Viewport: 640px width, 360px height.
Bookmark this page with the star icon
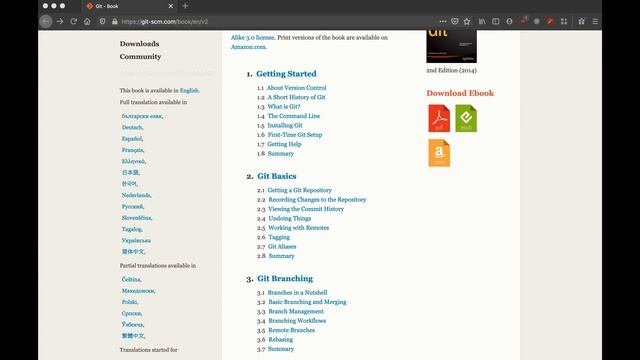[467, 21]
